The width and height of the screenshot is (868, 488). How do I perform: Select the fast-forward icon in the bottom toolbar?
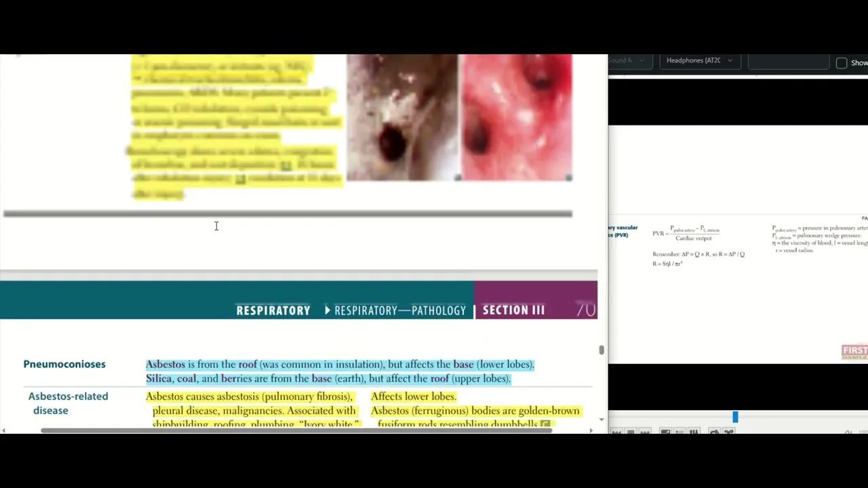(644, 432)
